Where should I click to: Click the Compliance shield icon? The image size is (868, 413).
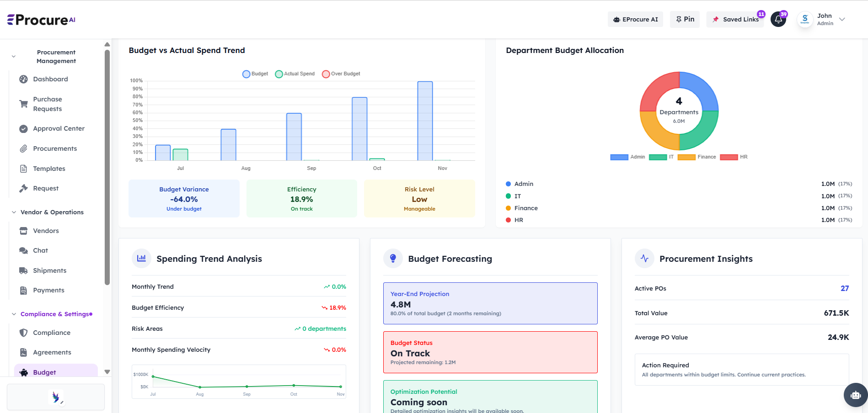point(23,333)
